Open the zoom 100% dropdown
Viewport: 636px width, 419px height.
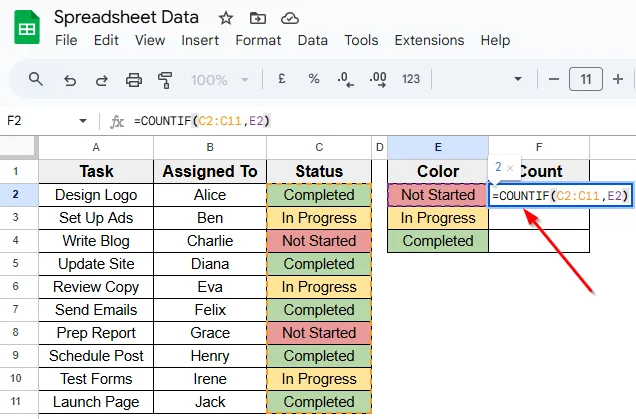pyautogui.click(x=219, y=80)
